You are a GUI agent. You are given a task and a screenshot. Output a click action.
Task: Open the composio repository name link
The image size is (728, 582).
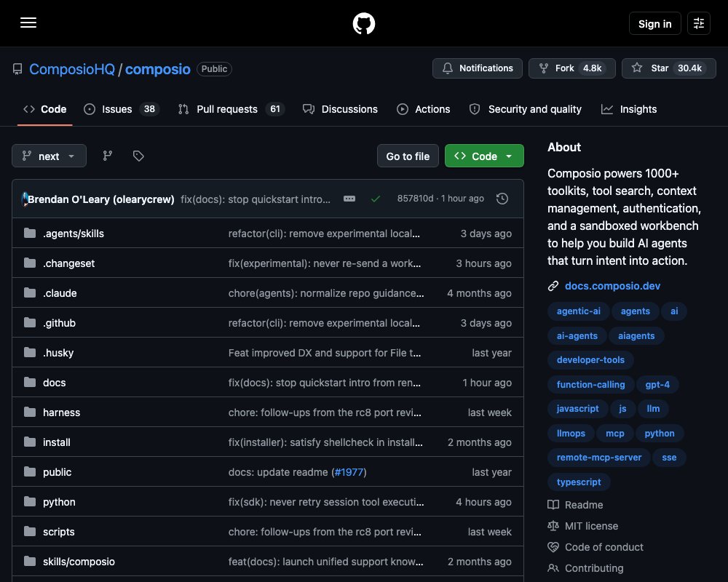coord(157,69)
